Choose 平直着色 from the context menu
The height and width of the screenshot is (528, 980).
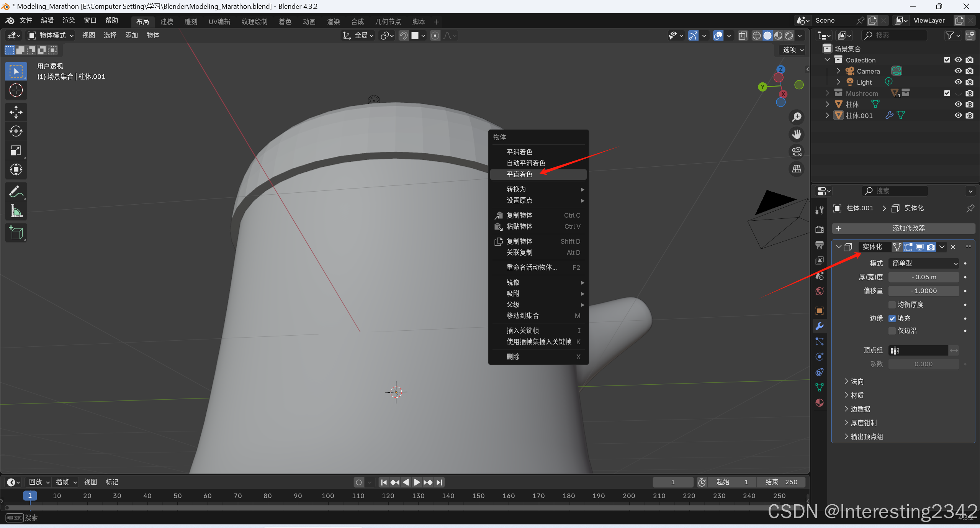[520, 174]
